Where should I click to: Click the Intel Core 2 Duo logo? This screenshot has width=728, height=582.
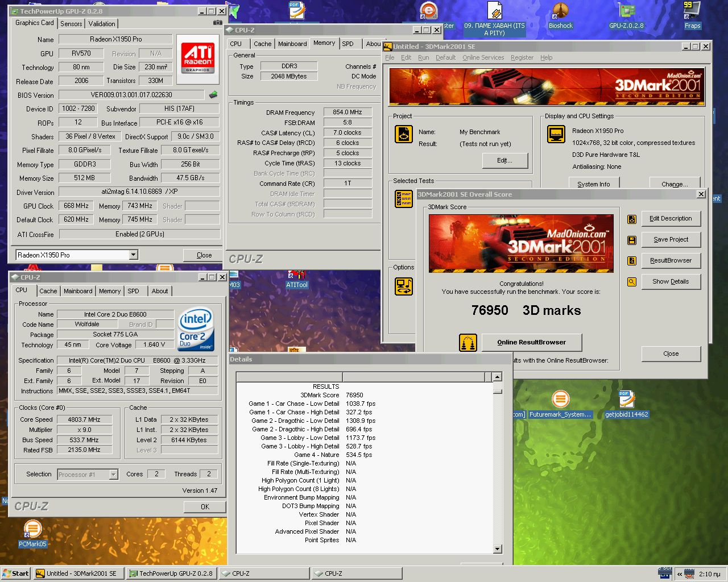196,329
